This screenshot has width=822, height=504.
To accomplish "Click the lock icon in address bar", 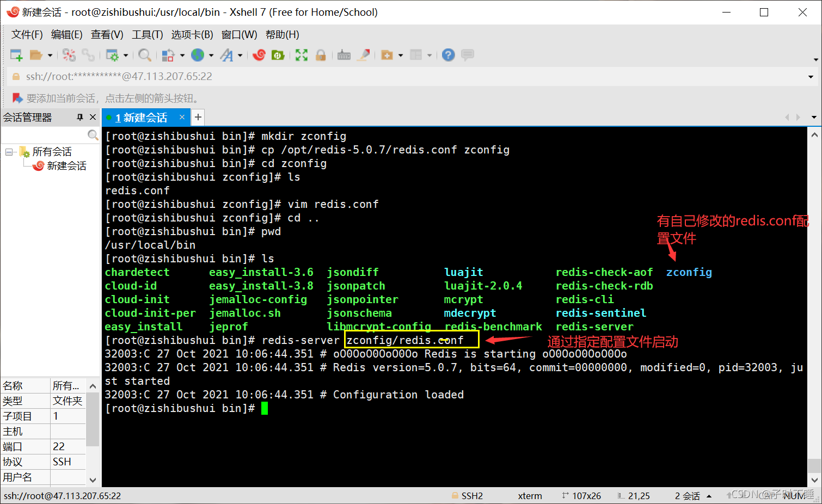I will tap(16, 77).
